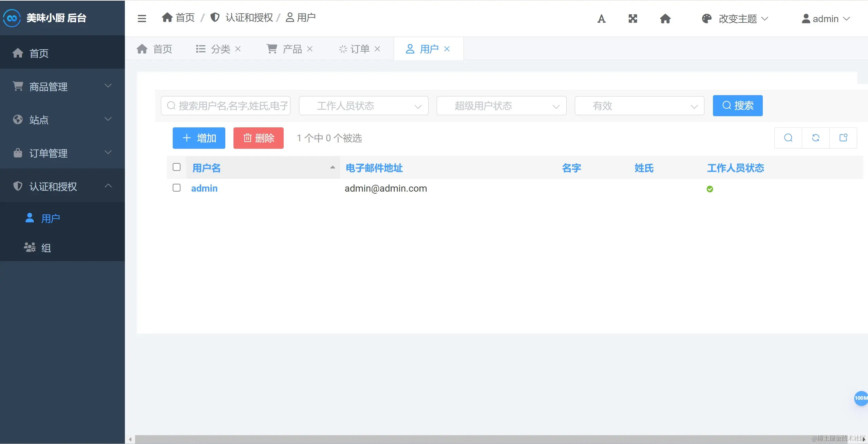Click the blue 增加 button
Image resolution: width=868 pixels, height=444 pixels.
pyautogui.click(x=199, y=138)
